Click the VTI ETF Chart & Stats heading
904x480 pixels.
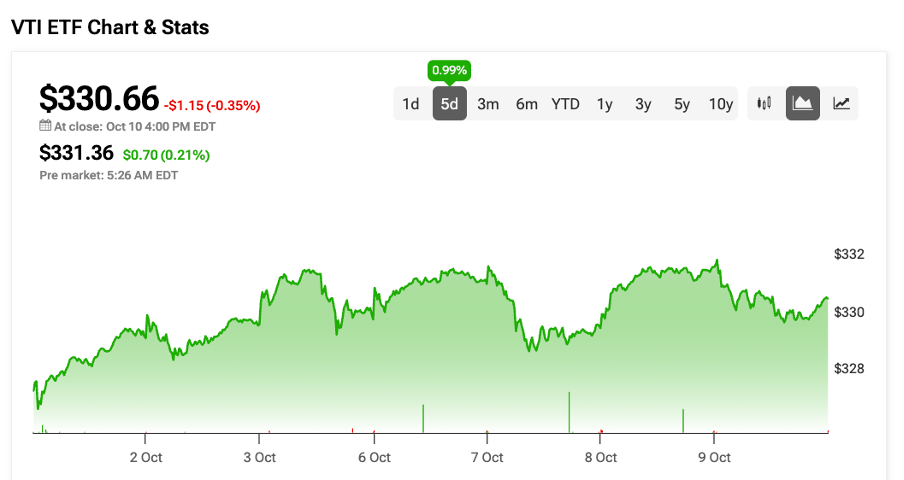[110, 27]
